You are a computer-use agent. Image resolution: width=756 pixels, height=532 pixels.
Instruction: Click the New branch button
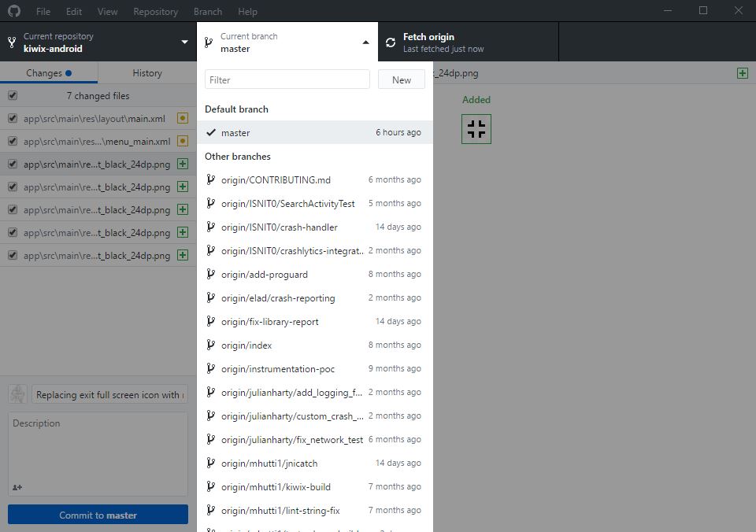tap(402, 79)
